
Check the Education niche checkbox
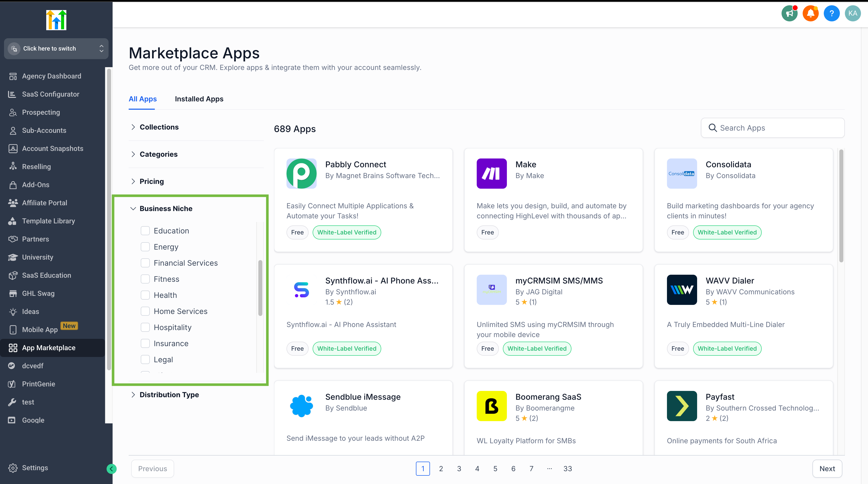145,231
